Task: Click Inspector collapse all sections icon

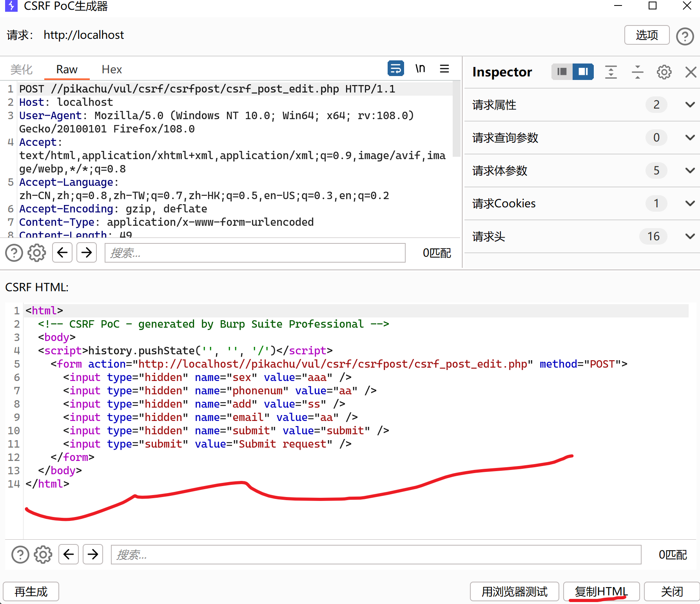Action: (637, 72)
